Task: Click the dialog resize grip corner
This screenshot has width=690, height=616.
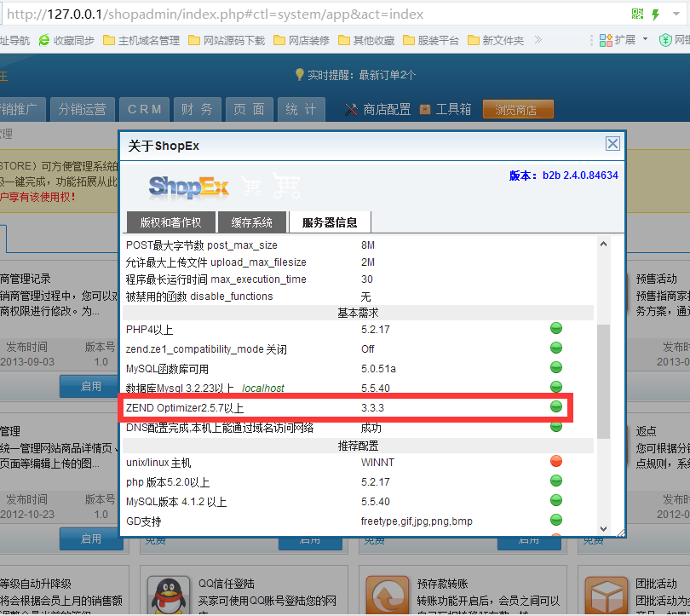Action: [x=620, y=533]
